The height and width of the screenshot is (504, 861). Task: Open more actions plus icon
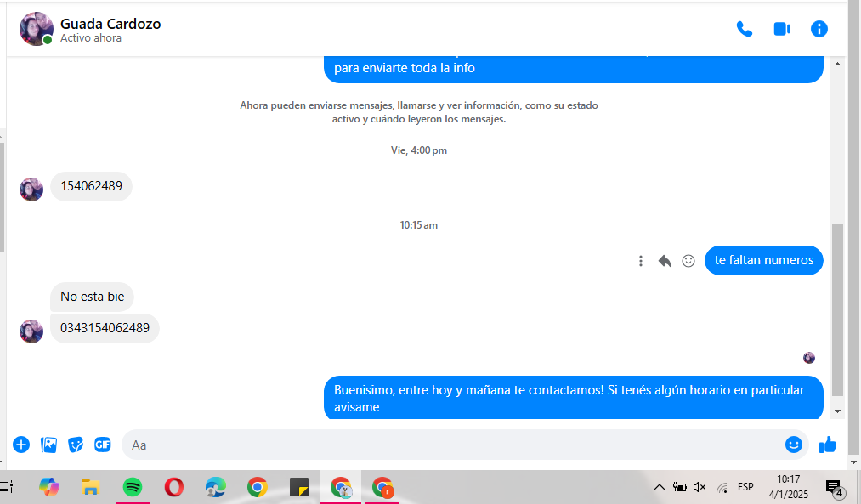21,445
